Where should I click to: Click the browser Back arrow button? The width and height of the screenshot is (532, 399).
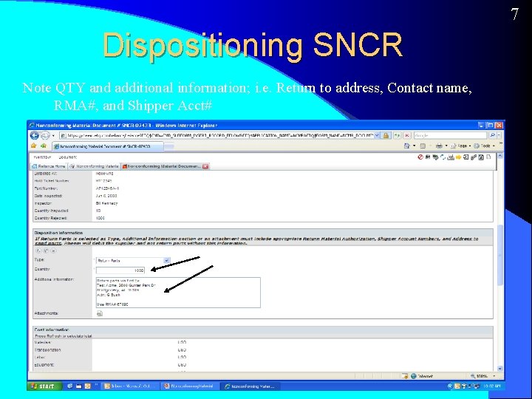(x=35, y=135)
